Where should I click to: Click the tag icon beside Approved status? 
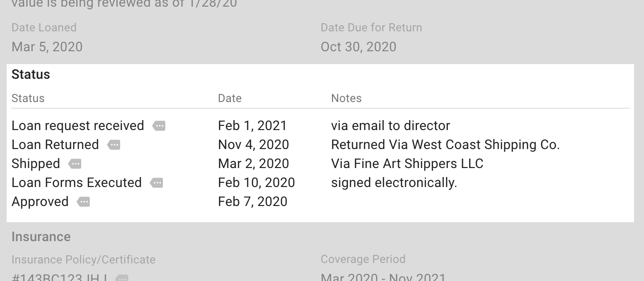(84, 202)
